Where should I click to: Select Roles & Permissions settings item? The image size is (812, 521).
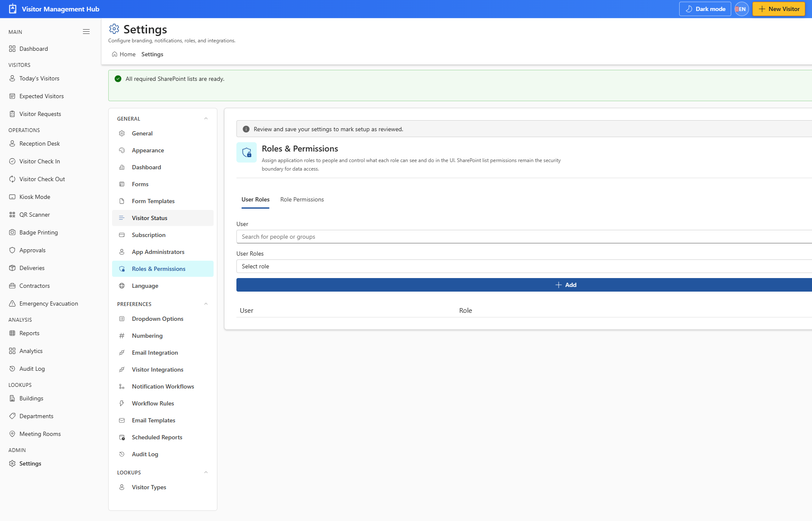(x=163, y=269)
